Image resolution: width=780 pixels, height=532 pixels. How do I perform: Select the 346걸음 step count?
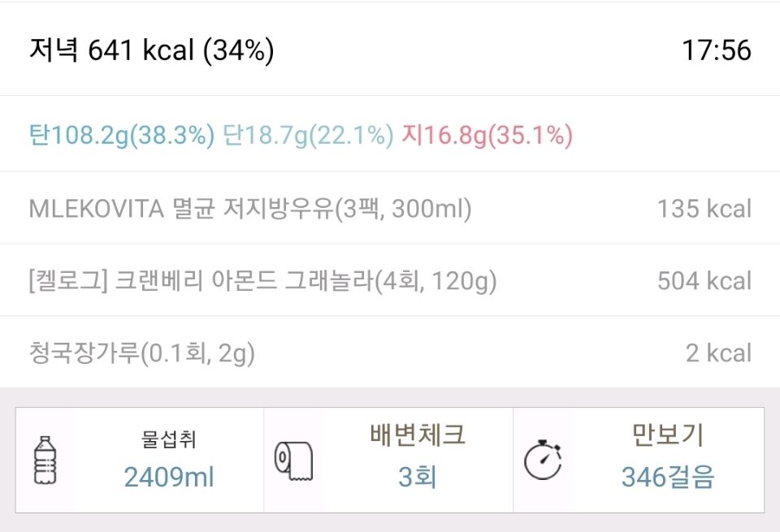(x=668, y=478)
